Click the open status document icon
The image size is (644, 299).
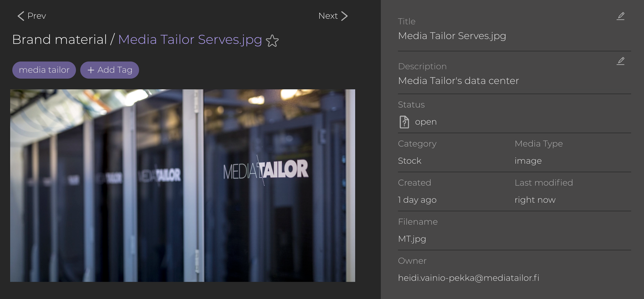pyautogui.click(x=404, y=122)
